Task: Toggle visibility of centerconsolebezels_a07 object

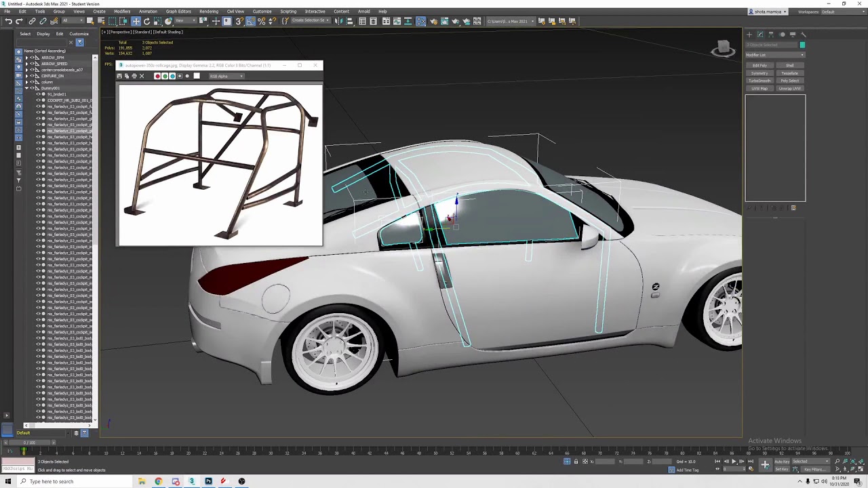Action: click(32, 70)
